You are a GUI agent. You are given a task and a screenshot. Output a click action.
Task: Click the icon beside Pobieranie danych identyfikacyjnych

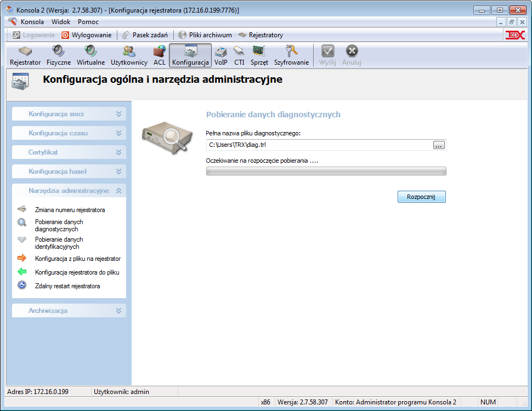point(22,240)
